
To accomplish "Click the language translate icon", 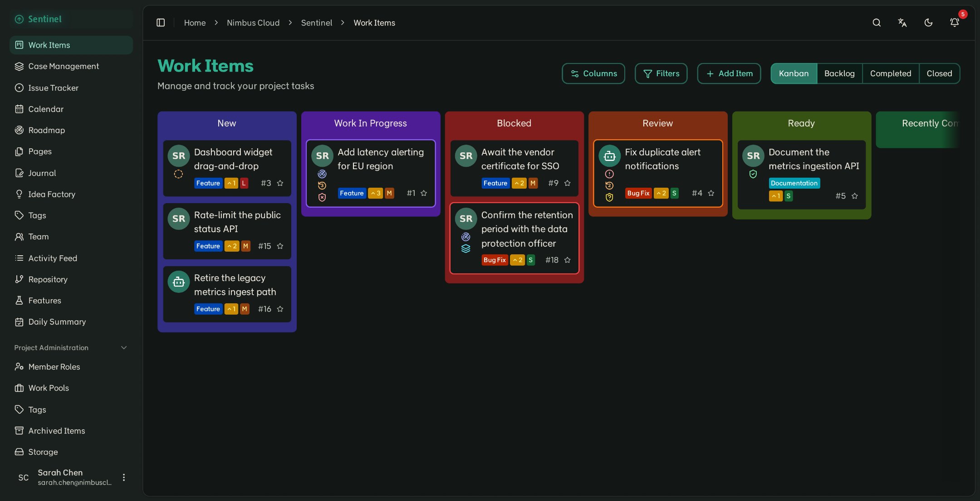I will pyautogui.click(x=902, y=23).
